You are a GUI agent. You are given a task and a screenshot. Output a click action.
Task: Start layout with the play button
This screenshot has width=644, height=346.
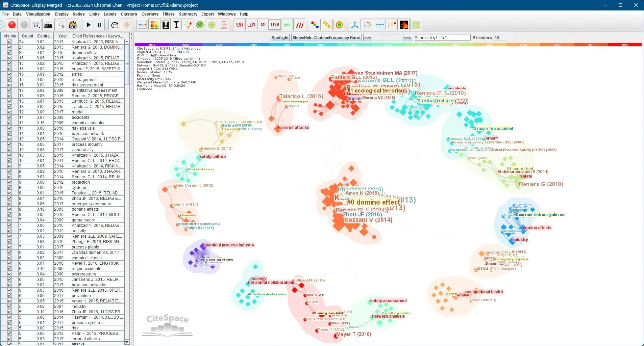[x=89, y=25]
